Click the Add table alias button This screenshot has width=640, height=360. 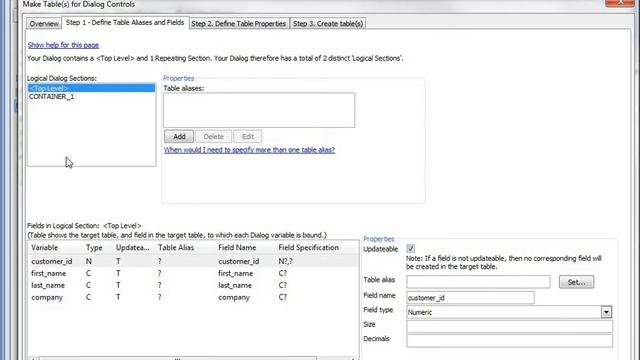pos(179,137)
